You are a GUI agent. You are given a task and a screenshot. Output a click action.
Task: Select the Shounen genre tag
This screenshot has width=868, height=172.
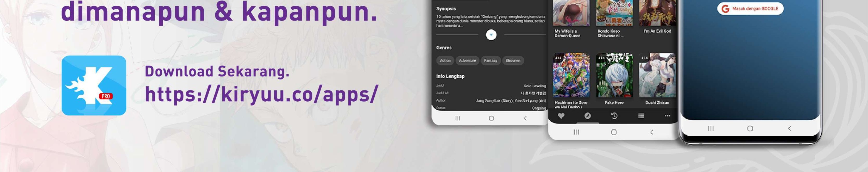pos(513,61)
